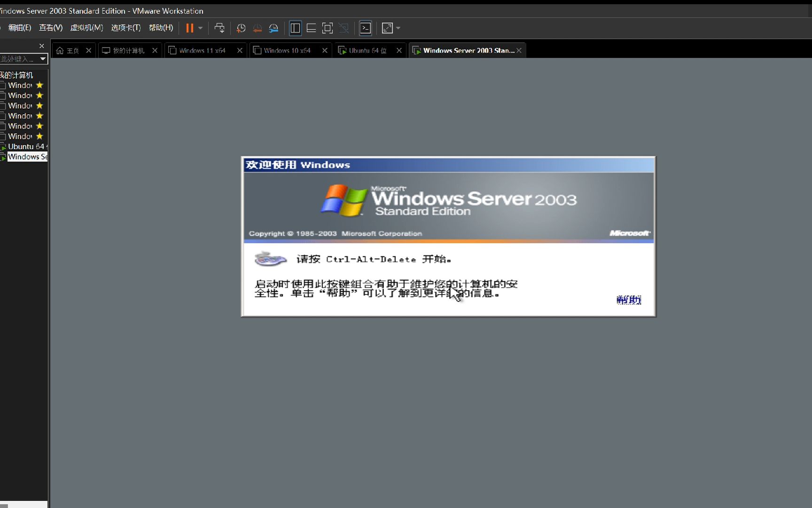Open the library search dropdown arrow
Viewport: 812px width, 508px height.
(x=43, y=59)
